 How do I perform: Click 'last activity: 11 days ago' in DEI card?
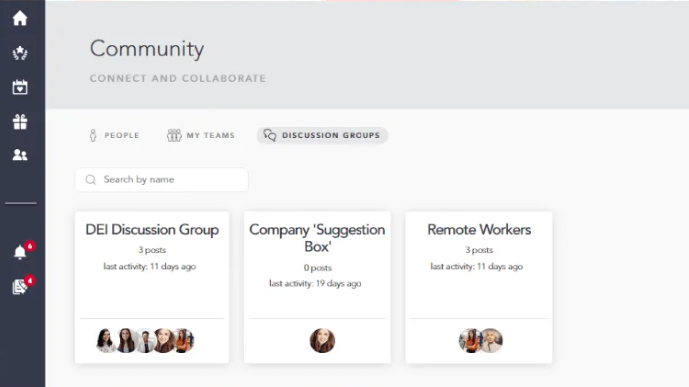pyautogui.click(x=149, y=267)
